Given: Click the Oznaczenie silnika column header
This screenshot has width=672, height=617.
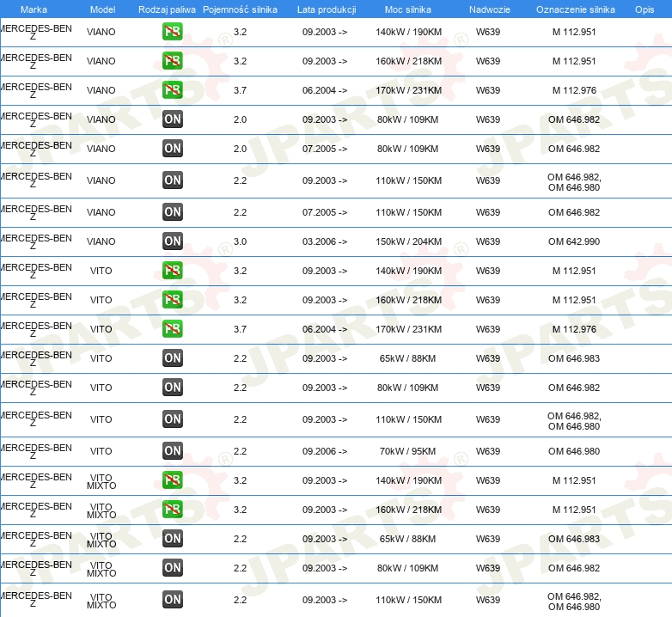Looking at the screenshot, I should [x=576, y=9].
